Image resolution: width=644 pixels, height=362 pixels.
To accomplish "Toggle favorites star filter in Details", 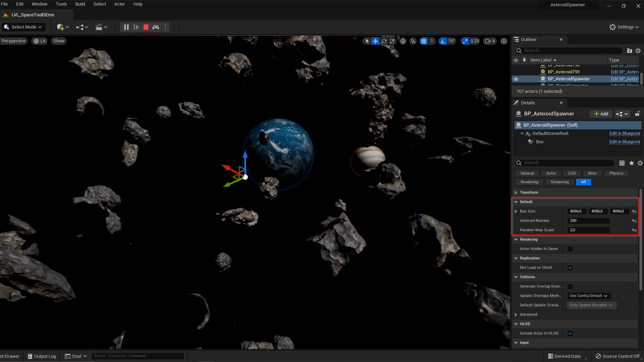I will click(x=631, y=163).
